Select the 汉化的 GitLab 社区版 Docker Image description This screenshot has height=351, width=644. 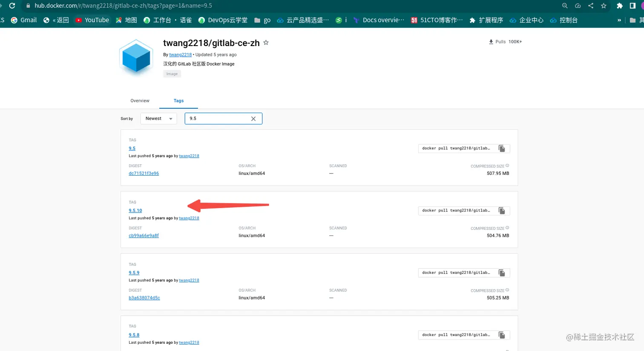point(199,64)
